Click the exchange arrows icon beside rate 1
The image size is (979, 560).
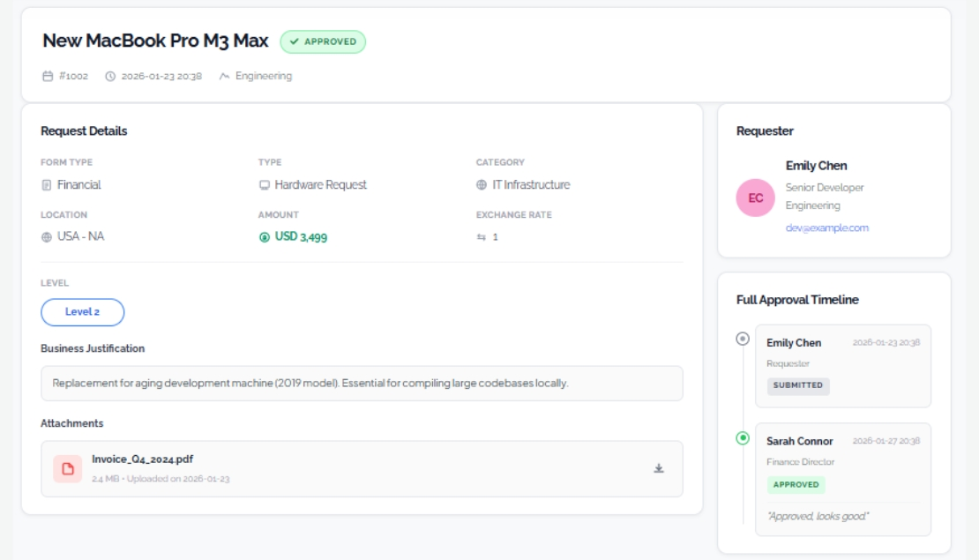pos(482,237)
